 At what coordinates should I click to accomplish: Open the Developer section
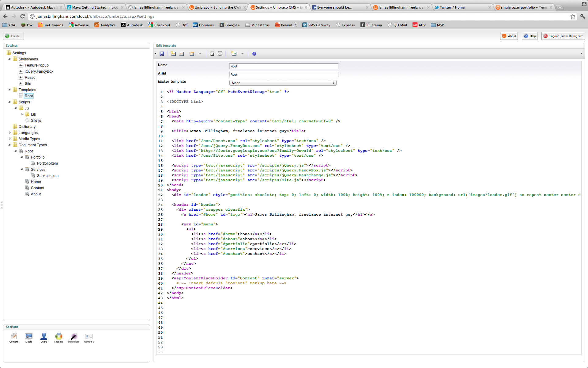tap(74, 338)
